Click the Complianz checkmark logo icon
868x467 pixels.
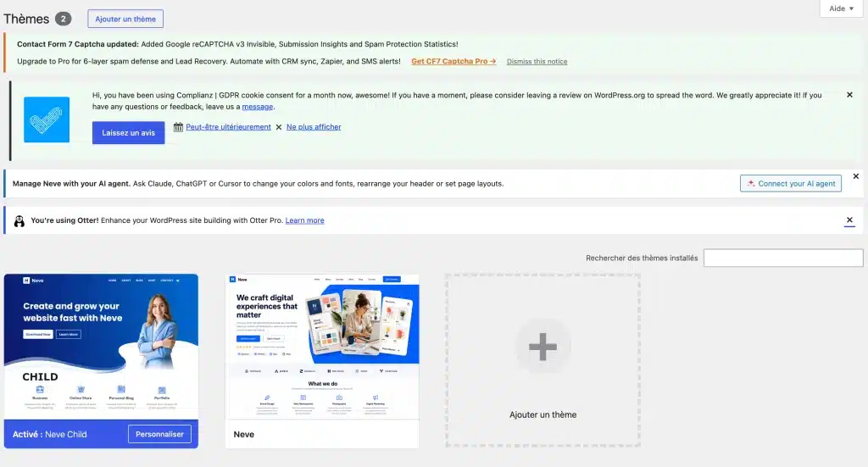click(x=47, y=120)
